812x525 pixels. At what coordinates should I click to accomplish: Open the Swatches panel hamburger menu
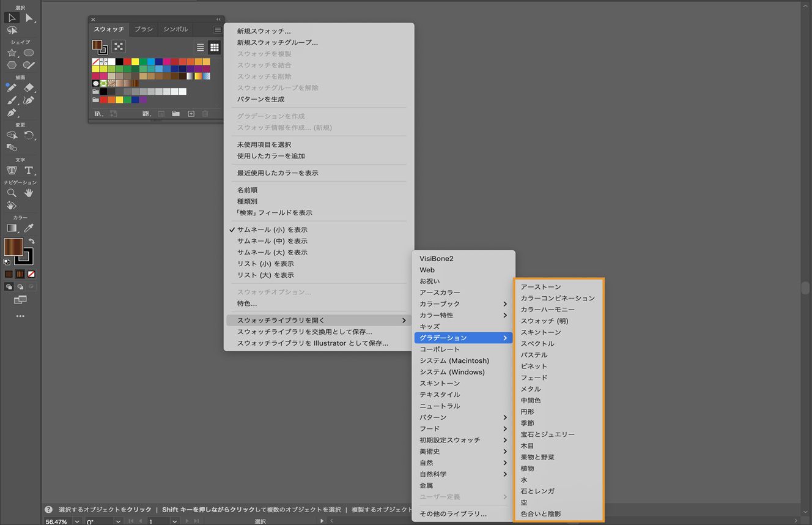tap(217, 29)
